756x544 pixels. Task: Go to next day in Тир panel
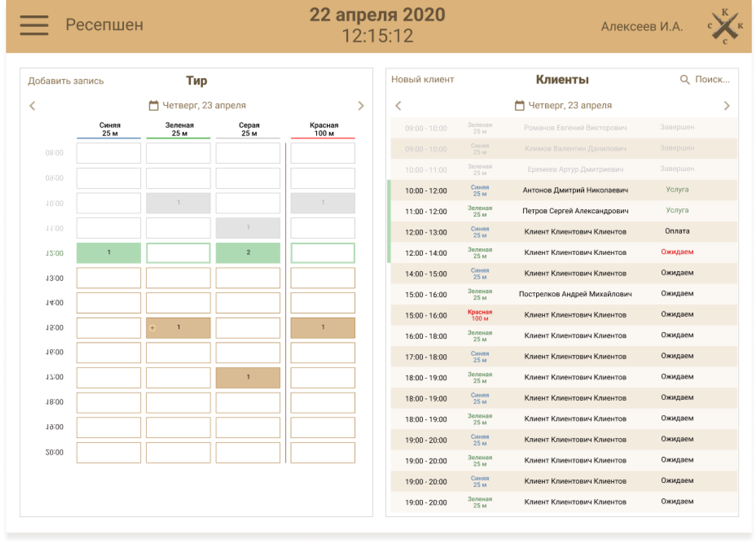(x=361, y=106)
